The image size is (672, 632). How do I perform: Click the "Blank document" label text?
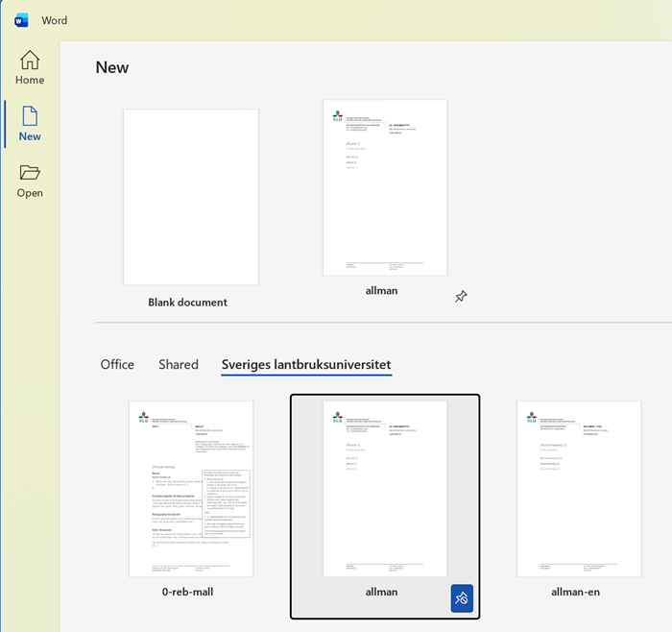click(188, 303)
